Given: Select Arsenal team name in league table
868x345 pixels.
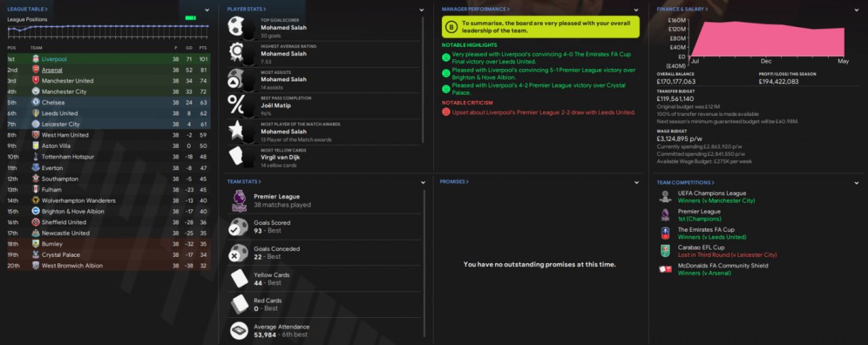Looking at the screenshot, I should tap(52, 70).
